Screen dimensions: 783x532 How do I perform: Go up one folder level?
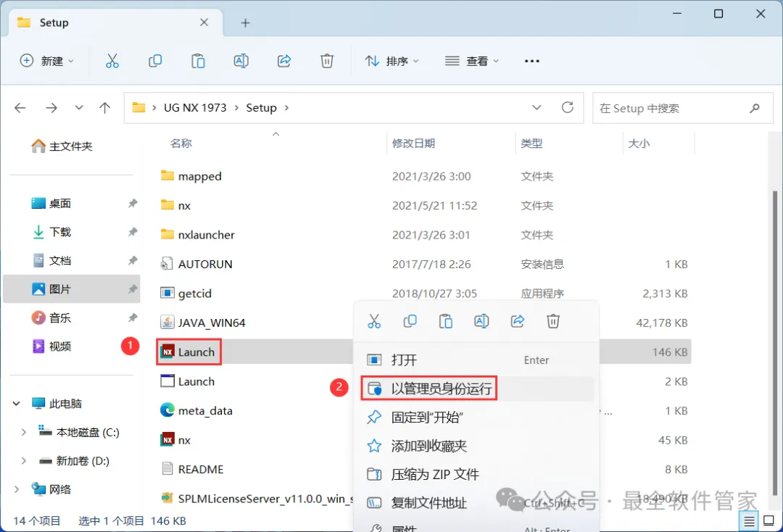104,108
